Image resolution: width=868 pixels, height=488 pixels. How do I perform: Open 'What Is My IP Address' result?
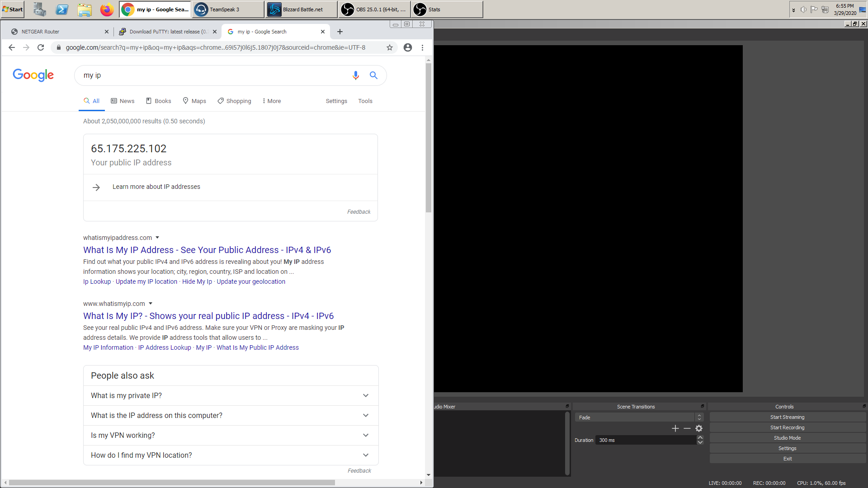click(207, 250)
